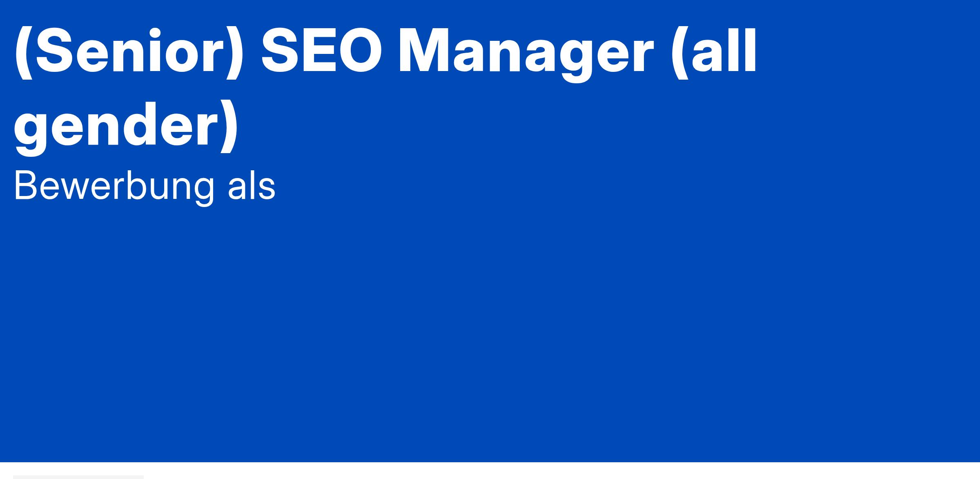Click the gray box below the blue banner
Screen dimensions: 980x479
(78, 477)
